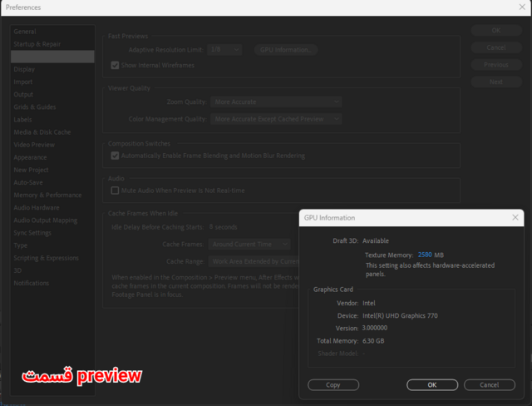Open the Color Management Quality dropdown
This screenshot has width=532, height=406.
(x=276, y=119)
